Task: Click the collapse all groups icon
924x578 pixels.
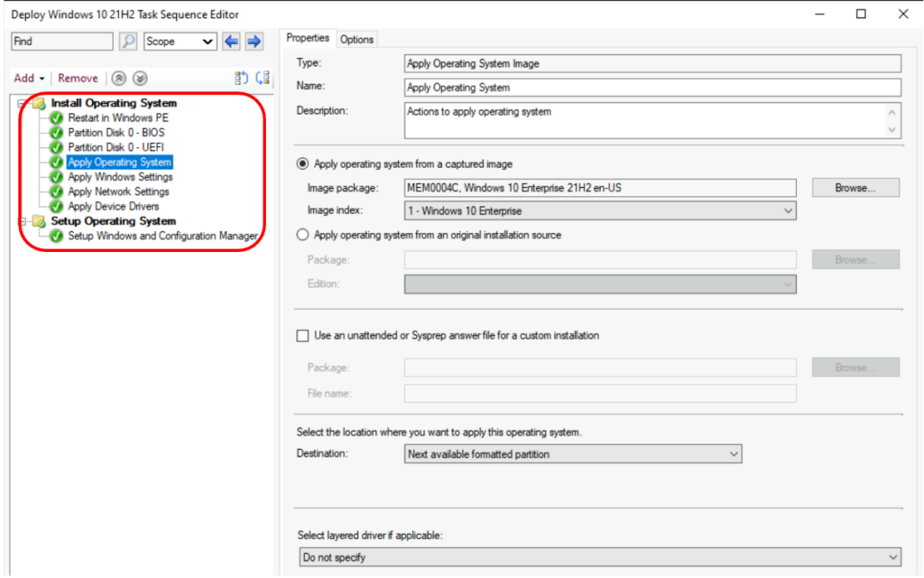Action: pyautogui.click(x=263, y=78)
